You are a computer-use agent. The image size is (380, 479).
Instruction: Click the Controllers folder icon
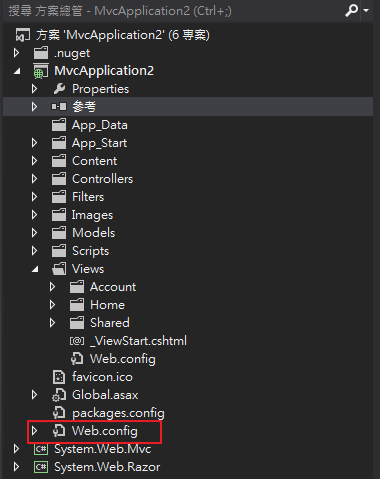point(59,179)
